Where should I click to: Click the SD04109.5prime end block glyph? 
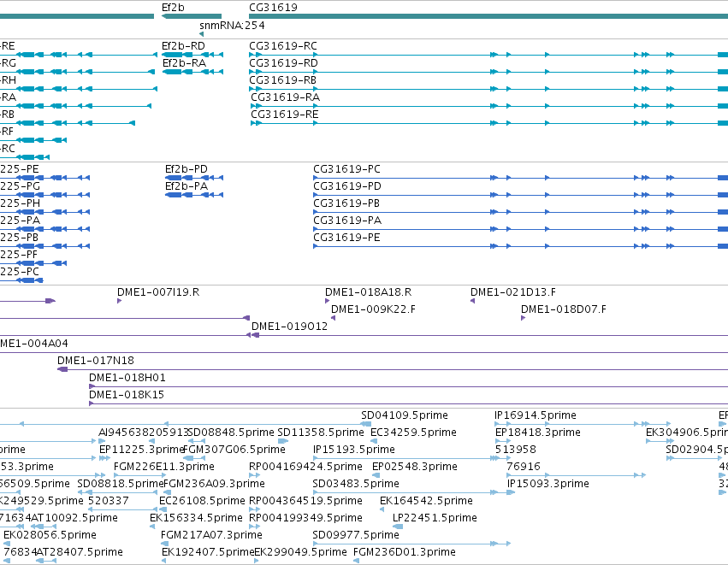tap(366, 424)
